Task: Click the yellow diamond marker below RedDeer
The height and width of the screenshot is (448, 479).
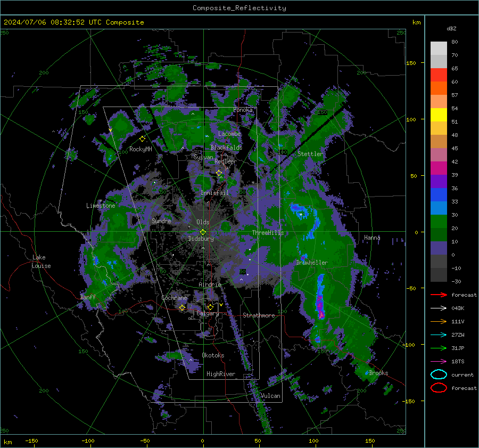Action: pyautogui.click(x=219, y=173)
